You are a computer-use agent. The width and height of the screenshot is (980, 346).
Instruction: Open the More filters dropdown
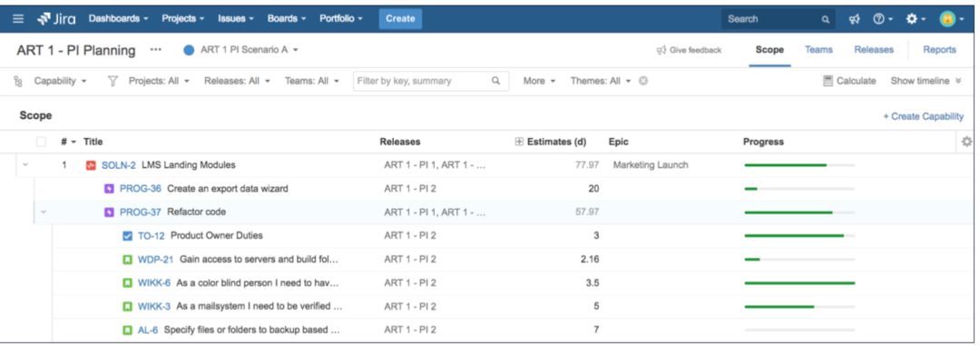(539, 81)
